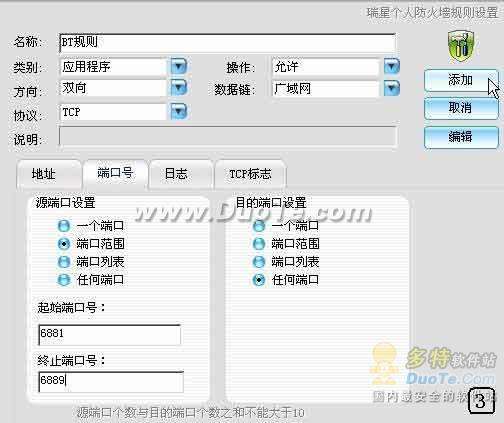Switch to the TCP标志 tab

pyautogui.click(x=250, y=174)
